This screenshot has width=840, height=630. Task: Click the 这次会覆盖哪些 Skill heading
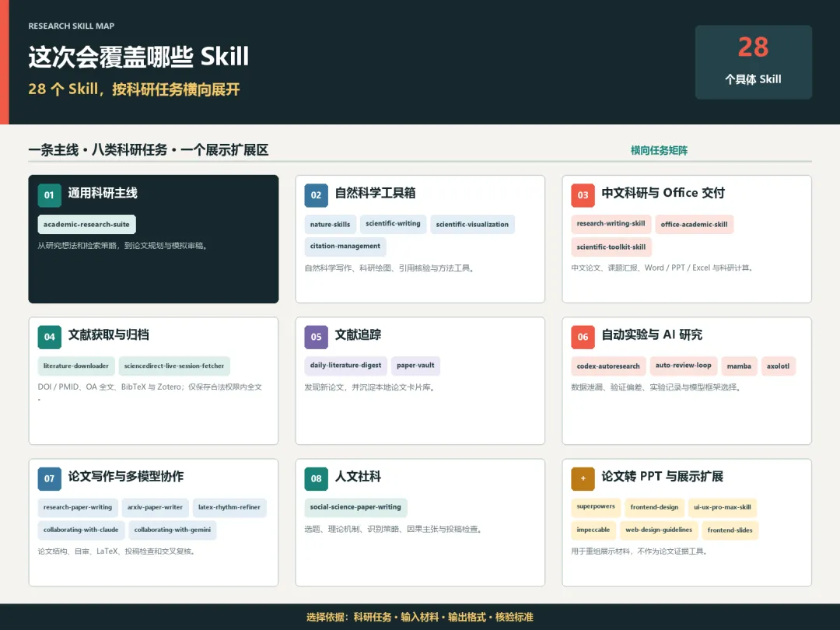[138, 56]
